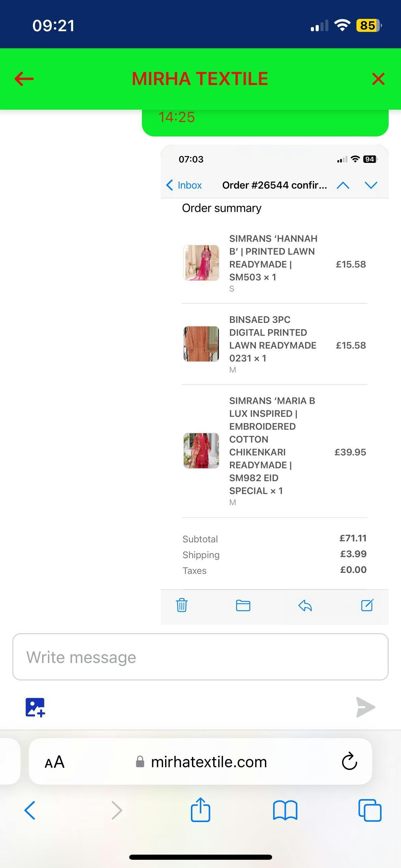The height and width of the screenshot is (868, 401).
Task: Reload the page in Safari
Action: [349, 761]
